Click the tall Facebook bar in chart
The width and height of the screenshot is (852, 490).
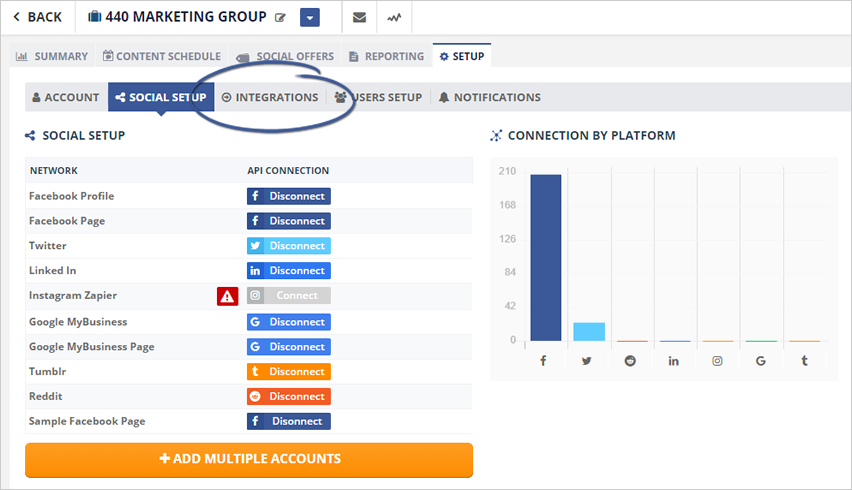click(545, 258)
